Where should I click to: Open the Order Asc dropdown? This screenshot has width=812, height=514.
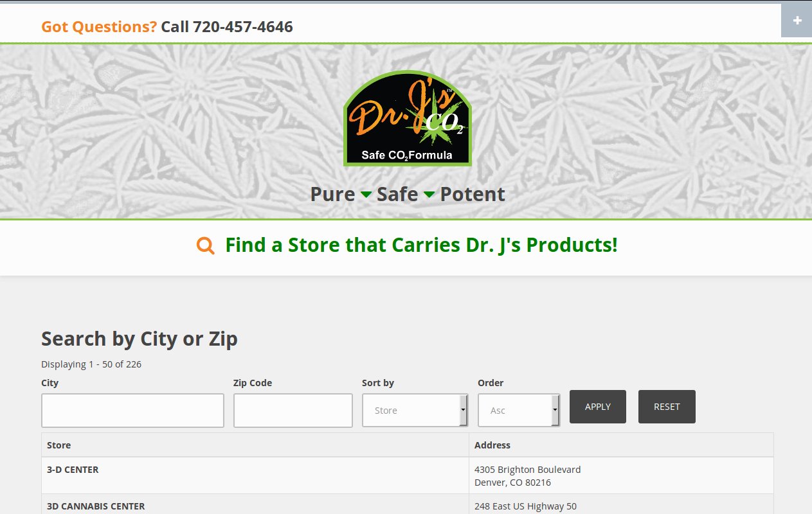coord(519,410)
